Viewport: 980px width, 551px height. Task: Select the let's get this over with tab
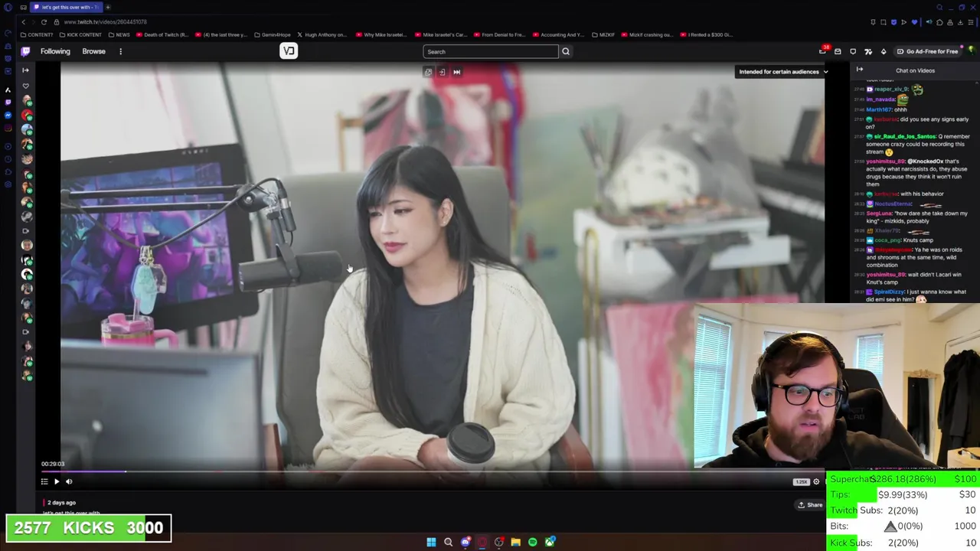click(x=66, y=7)
